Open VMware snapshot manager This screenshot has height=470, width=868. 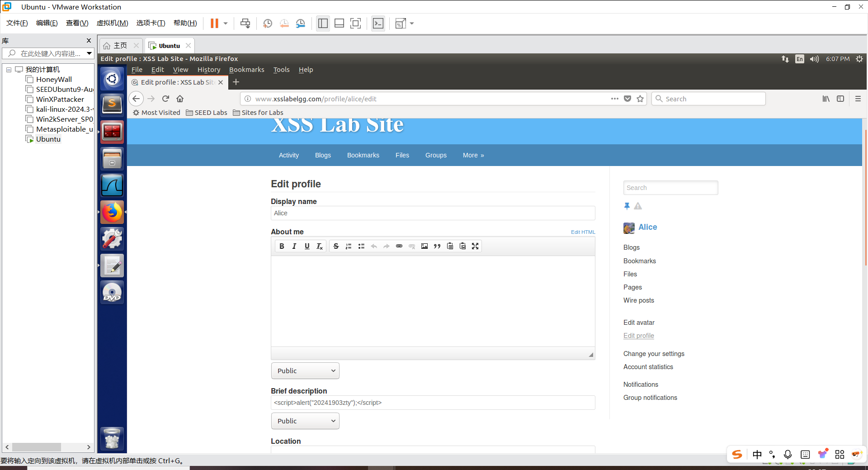301,24
